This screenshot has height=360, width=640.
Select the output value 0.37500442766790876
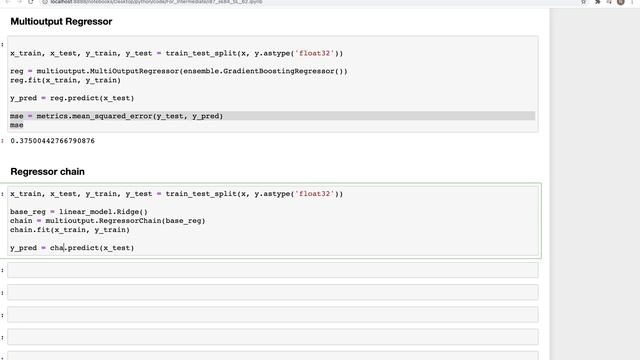pyautogui.click(x=53, y=141)
